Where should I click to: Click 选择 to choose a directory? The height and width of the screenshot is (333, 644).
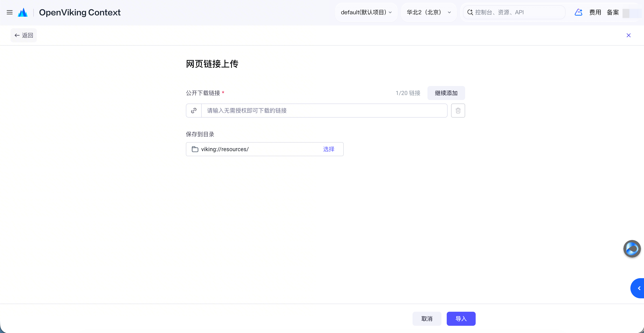tap(329, 149)
